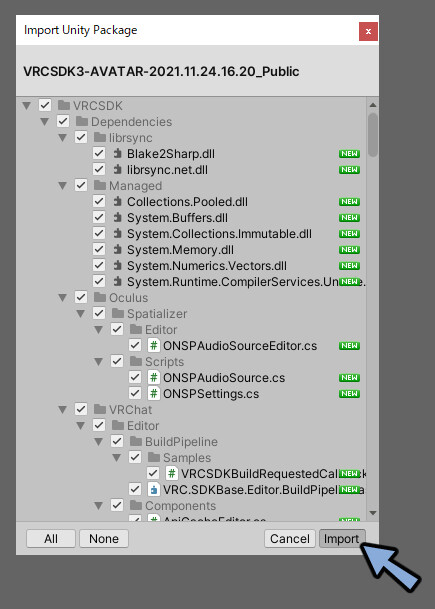Click the VRCSDK root folder icon
Viewport: 435px width, 609px height.
click(64, 105)
